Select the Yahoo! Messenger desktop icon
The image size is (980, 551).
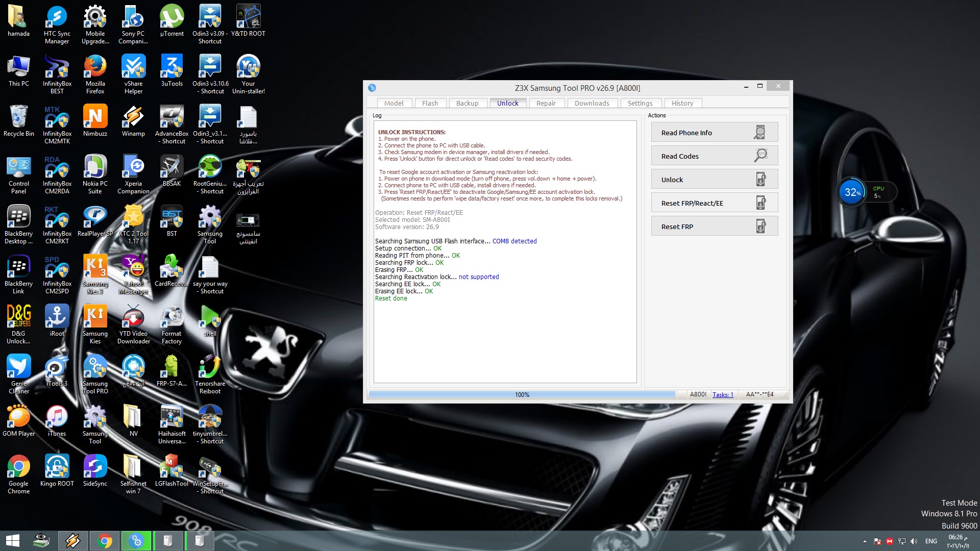pos(133,275)
